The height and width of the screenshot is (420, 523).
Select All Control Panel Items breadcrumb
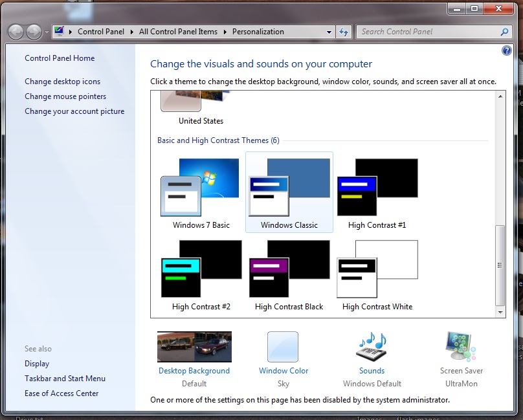pos(178,32)
